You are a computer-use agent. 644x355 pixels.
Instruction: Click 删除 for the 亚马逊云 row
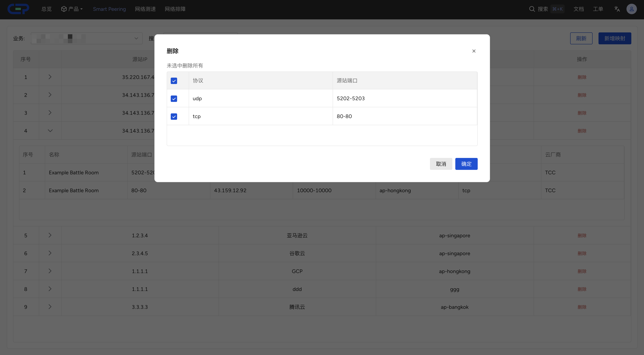[582, 235]
